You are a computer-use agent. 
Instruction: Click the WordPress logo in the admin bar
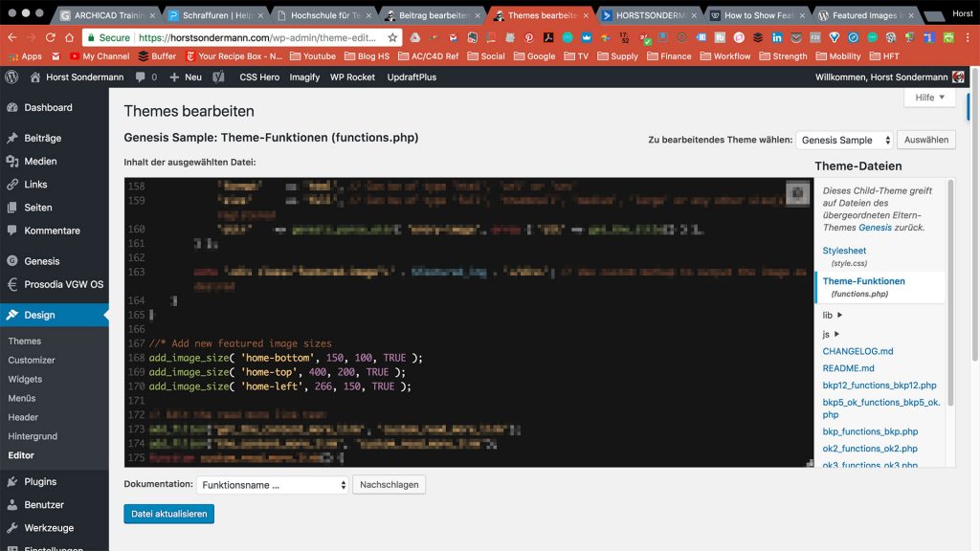[x=10, y=76]
